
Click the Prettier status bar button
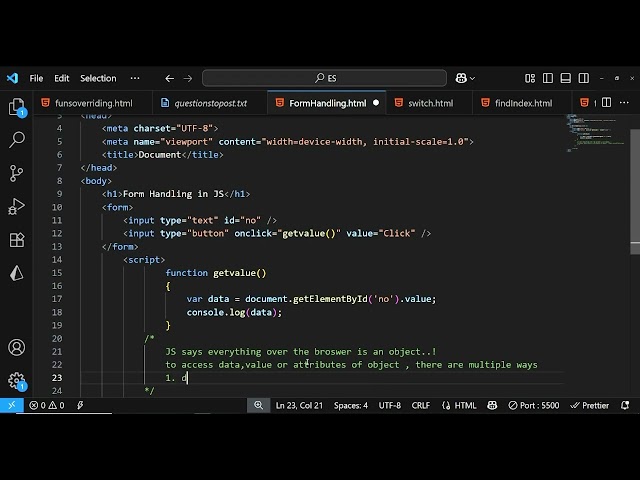[x=589, y=405]
